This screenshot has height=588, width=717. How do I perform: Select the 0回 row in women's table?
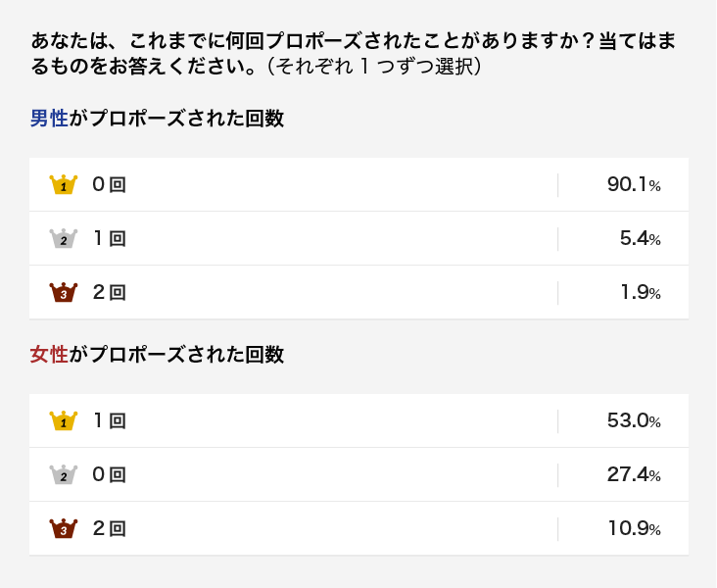[x=358, y=474]
